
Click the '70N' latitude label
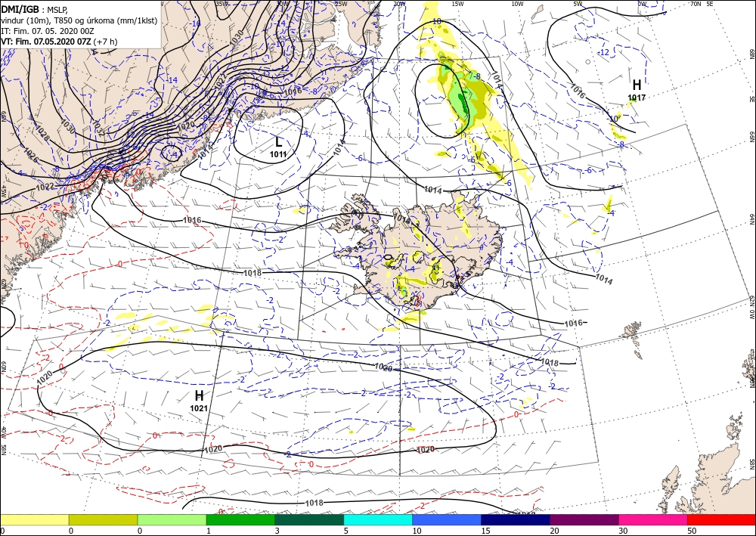coord(696,4)
